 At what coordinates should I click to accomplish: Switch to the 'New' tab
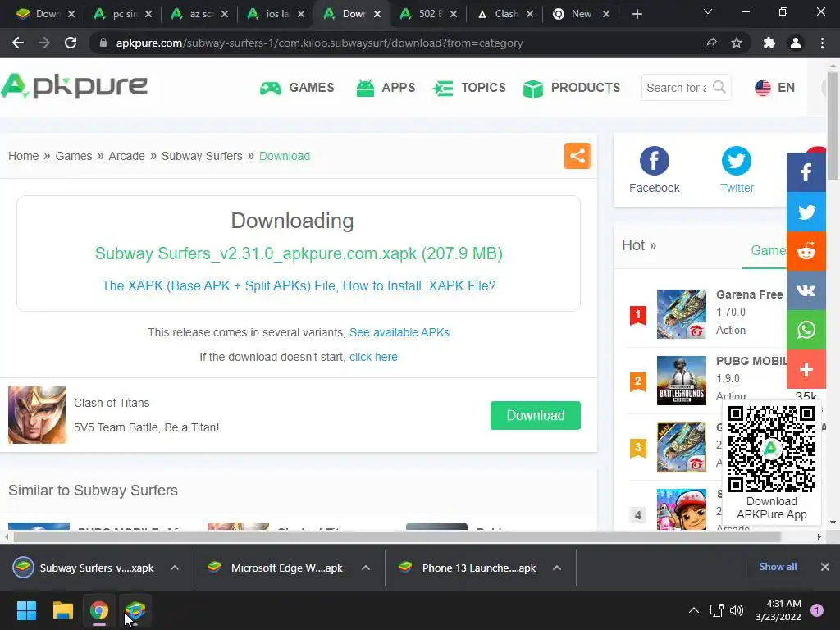click(582, 14)
